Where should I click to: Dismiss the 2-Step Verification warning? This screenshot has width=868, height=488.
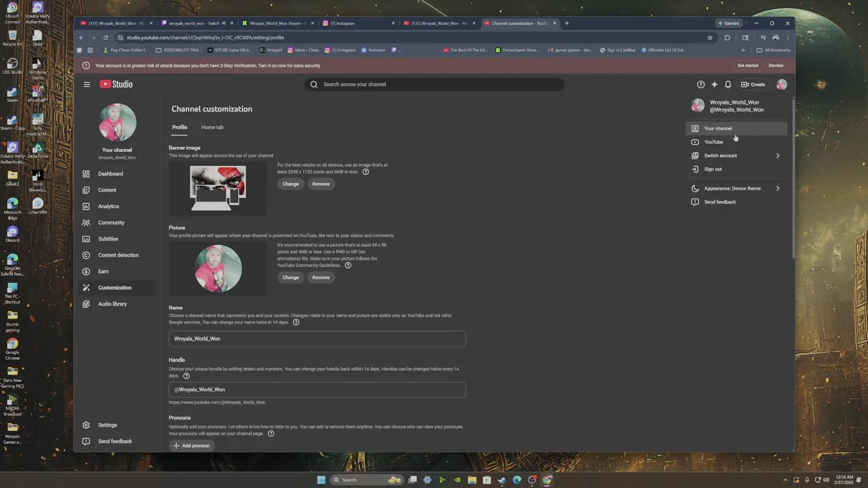tap(776, 66)
